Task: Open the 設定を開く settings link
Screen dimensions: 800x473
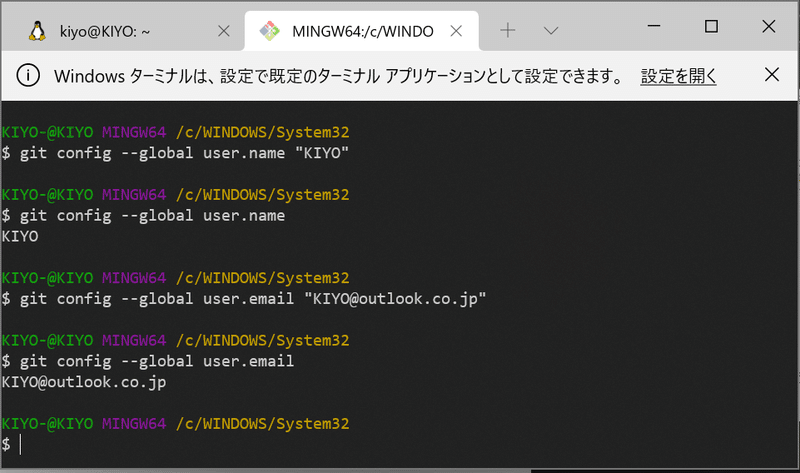Action: pyautogui.click(x=678, y=76)
